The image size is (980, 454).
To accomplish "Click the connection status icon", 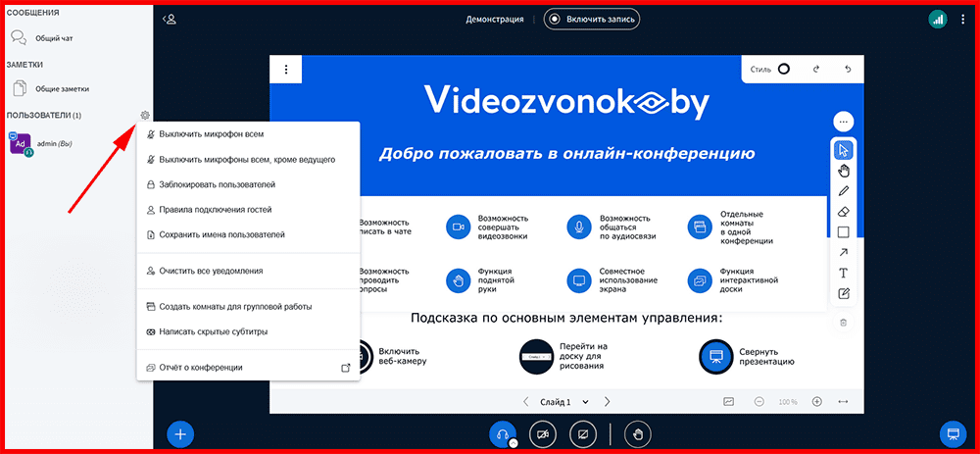I will (938, 20).
